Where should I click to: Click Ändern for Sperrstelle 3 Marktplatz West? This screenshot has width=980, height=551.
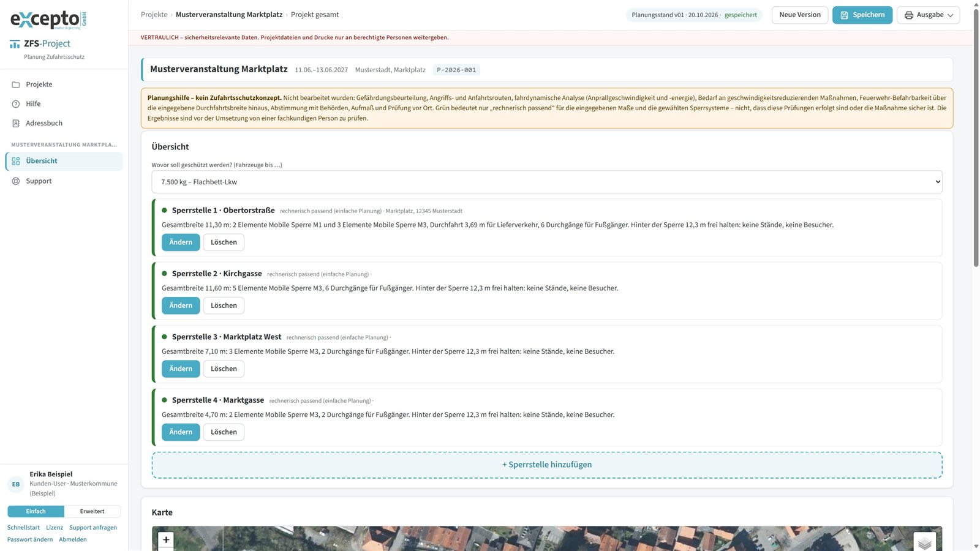click(181, 369)
